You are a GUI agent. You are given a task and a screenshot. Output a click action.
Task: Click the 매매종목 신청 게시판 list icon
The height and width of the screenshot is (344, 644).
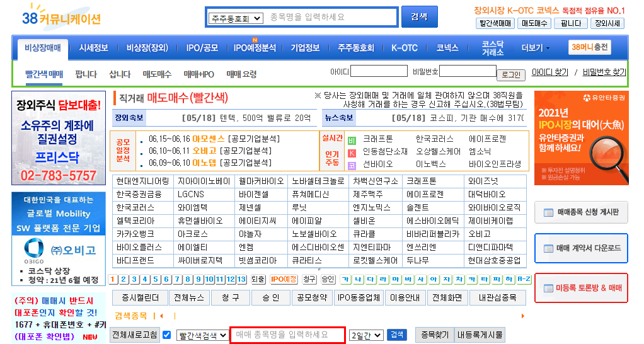(548, 213)
